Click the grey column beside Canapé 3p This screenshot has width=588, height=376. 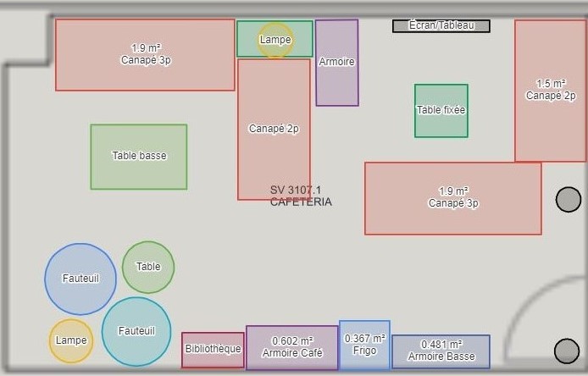pos(569,200)
